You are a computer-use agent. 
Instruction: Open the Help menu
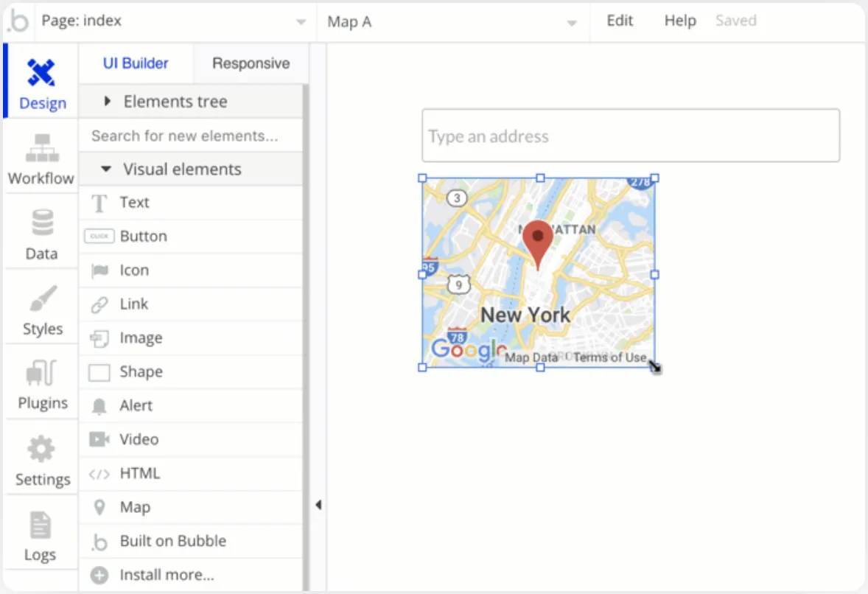(x=680, y=21)
